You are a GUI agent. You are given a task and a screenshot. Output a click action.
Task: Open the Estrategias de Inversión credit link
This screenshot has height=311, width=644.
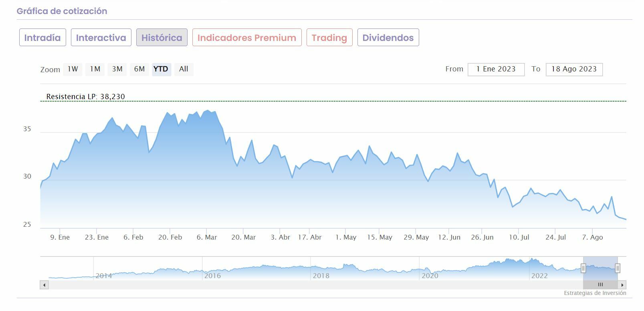[595, 293]
